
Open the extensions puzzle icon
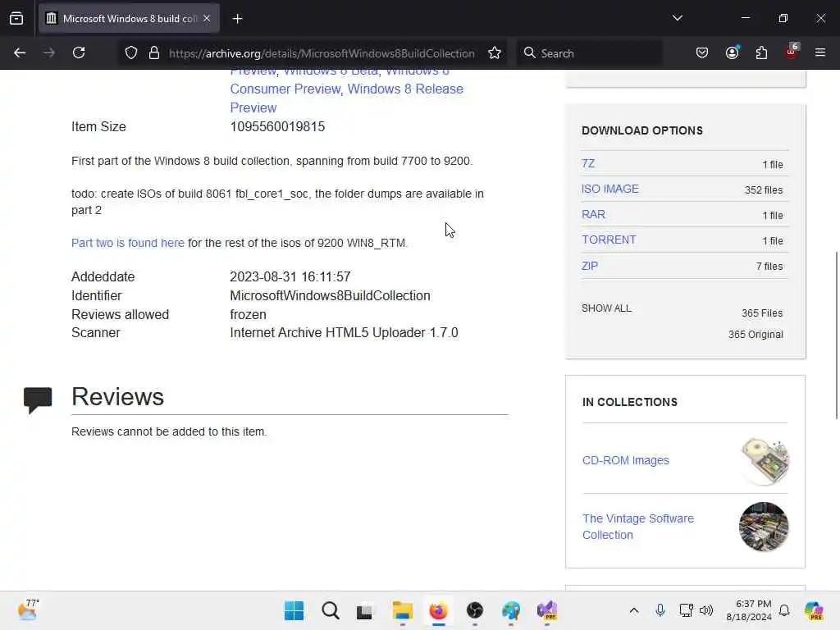pos(761,52)
